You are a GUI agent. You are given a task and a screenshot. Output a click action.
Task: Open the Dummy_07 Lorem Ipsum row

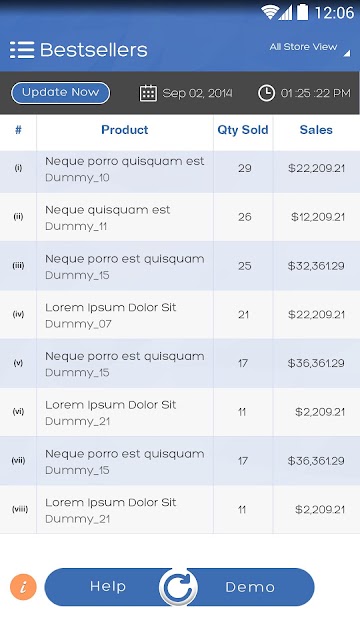(x=180, y=315)
